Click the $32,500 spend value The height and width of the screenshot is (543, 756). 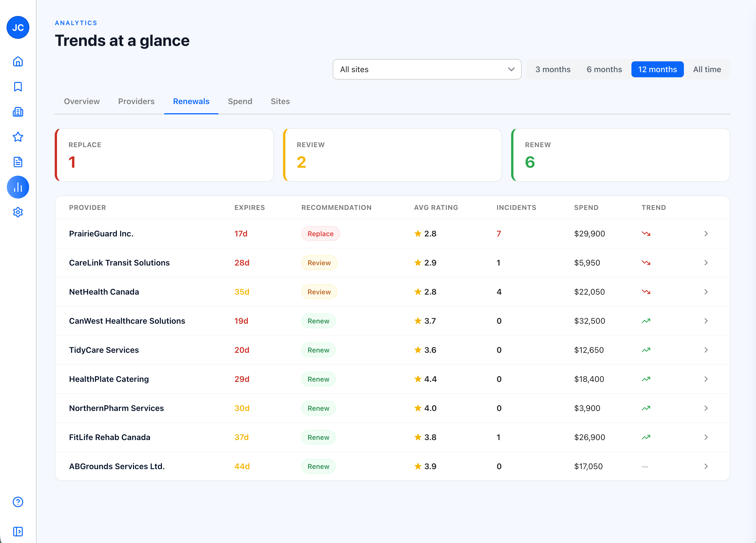(x=589, y=321)
